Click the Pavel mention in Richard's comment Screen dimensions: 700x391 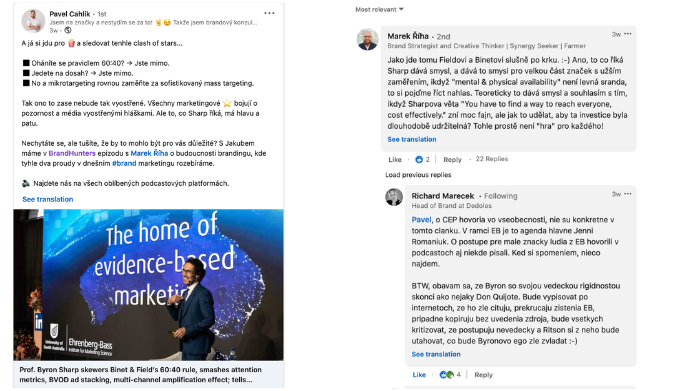(x=421, y=220)
